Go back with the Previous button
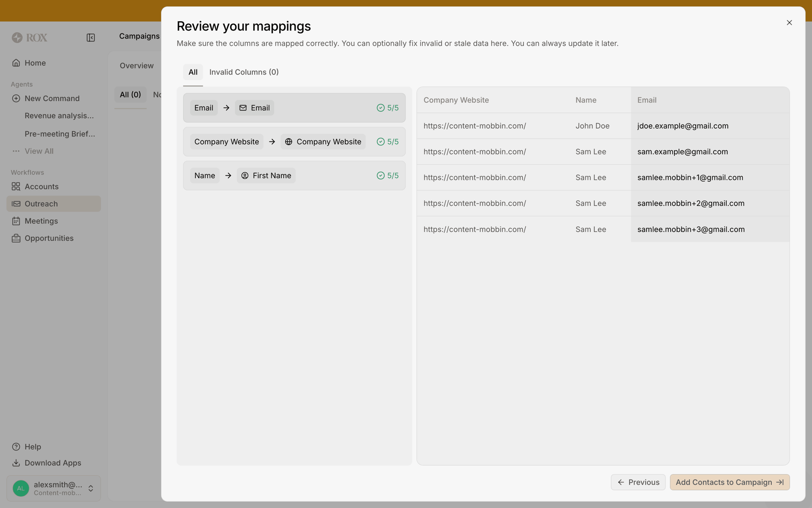Viewport: 812px width, 508px height. coord(638,483)
